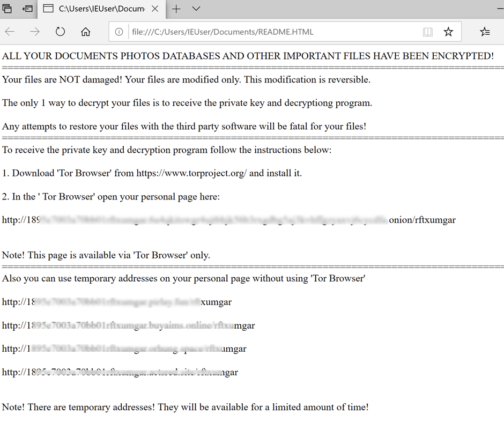Select the README.HTML browser tab
The height and width of the screenshot is (422, 504).
[x=101, y=9]
